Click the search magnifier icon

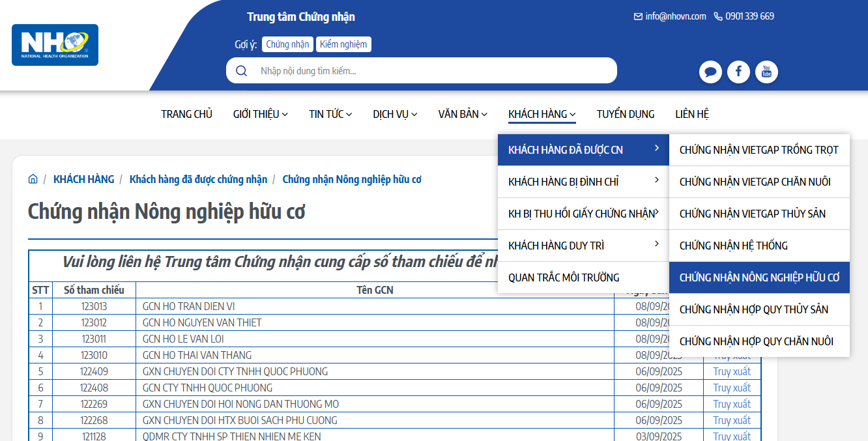pos(242,71)
